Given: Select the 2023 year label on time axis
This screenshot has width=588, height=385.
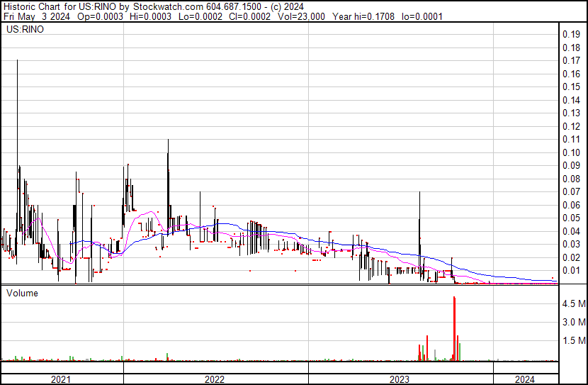Looking at the screenshot, I should pyautogui.click(x=400, y=379).
